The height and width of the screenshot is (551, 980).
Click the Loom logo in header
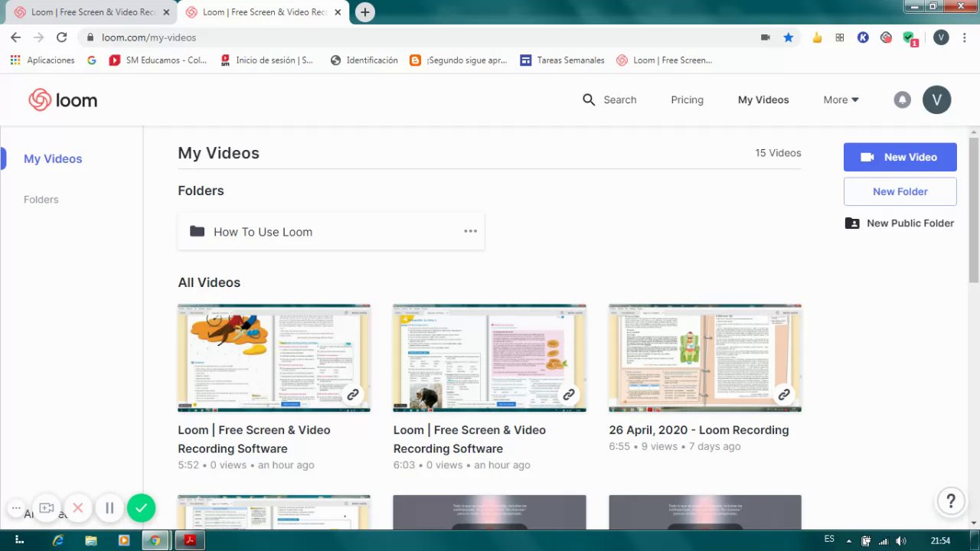click(63, 100)
